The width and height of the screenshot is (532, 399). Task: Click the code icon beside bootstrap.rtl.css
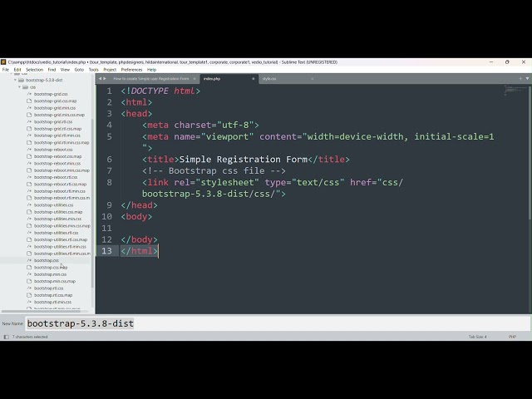(x=29, y=288)
